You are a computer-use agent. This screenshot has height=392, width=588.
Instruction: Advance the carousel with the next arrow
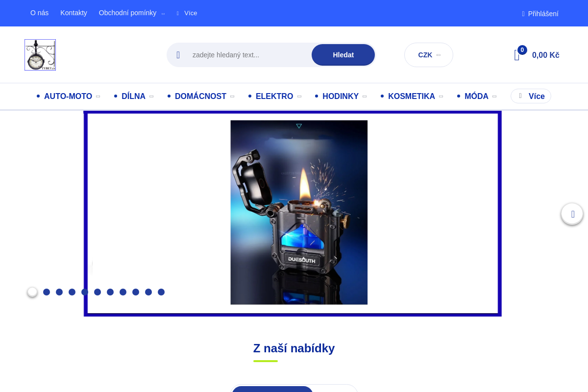pyautogui.click(x=572, y=214)
